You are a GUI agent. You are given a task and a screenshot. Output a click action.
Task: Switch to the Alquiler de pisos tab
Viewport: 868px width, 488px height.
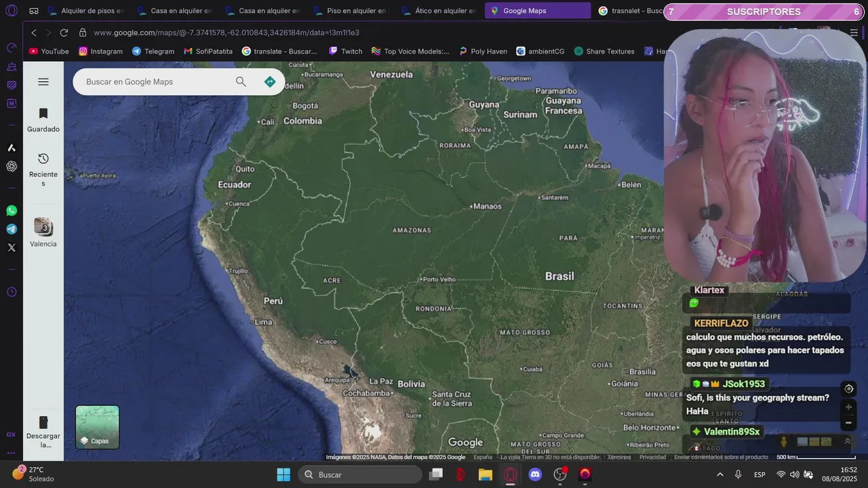coord(85,11)
